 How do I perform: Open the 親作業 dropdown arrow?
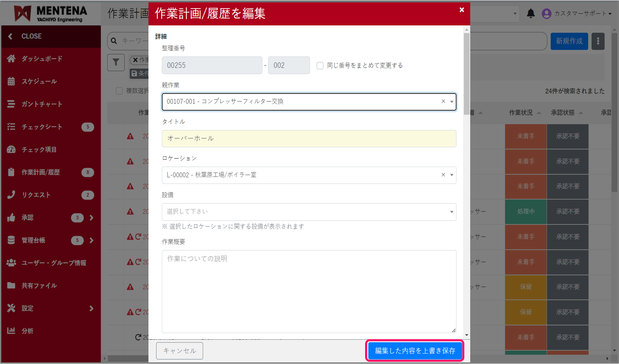coord(452,102)
